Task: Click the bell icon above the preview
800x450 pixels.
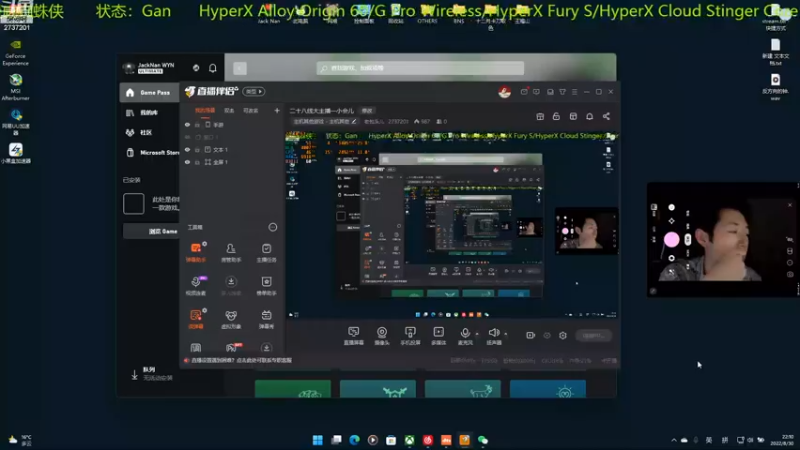Action: coord(589,116)
